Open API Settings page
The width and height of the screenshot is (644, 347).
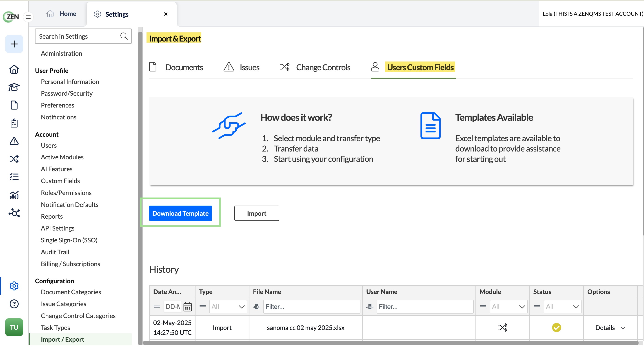(58, 228)
